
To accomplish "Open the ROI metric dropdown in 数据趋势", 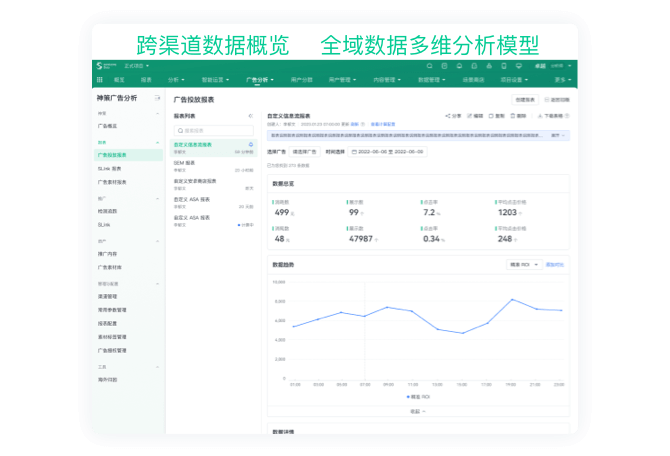I will [x=524, y=265].
